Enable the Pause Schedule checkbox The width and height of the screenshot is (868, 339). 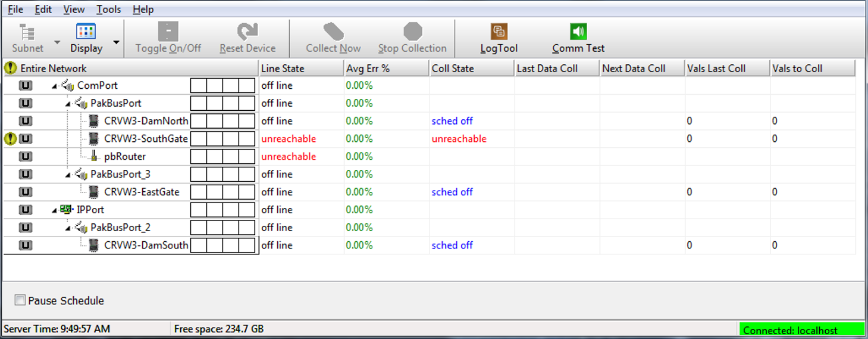20,300
